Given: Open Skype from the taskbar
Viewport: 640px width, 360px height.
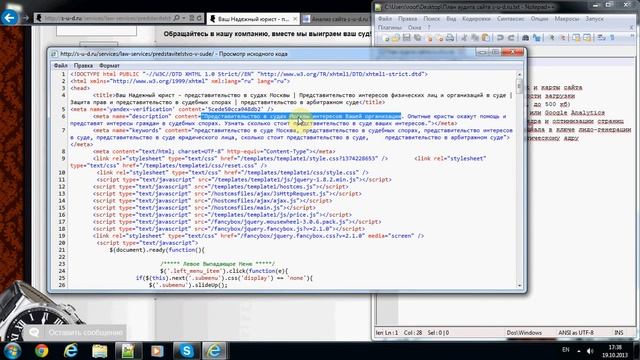Looking at the screenshot, I should 187,351.
